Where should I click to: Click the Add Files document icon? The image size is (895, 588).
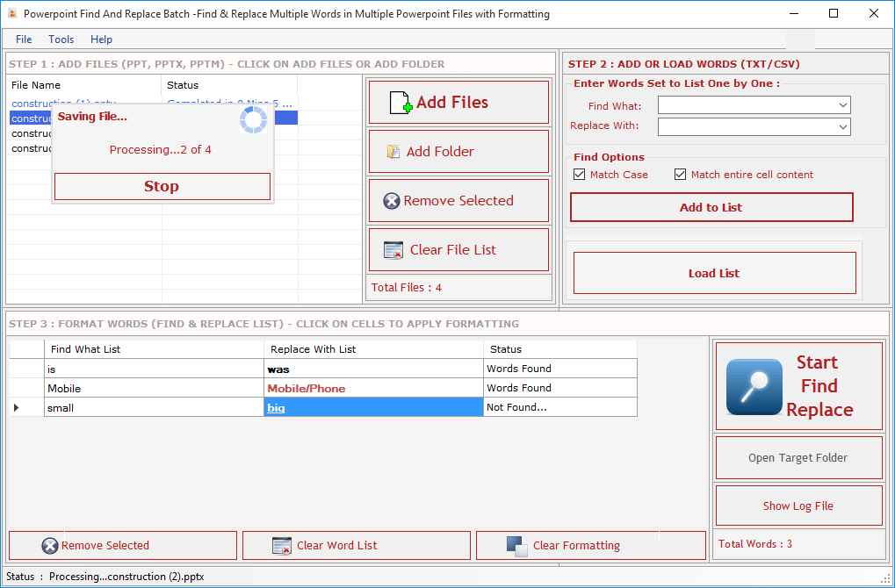coord(401,103)
